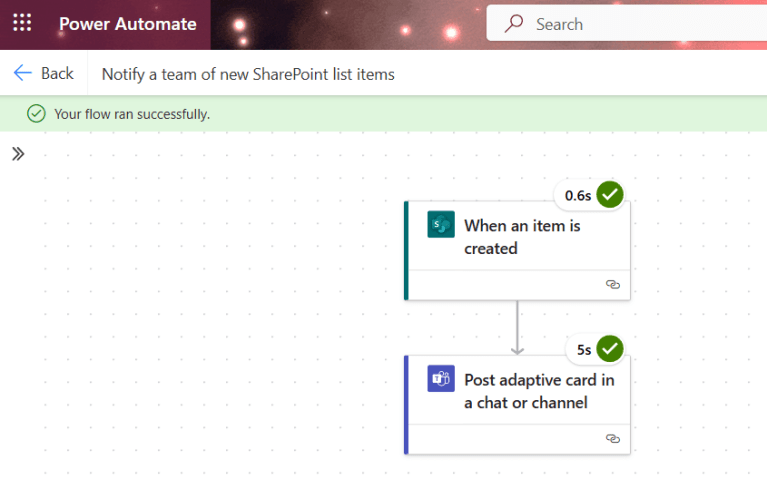
Task: Click the green checkmark next to 0.6s
Action: 609,194
